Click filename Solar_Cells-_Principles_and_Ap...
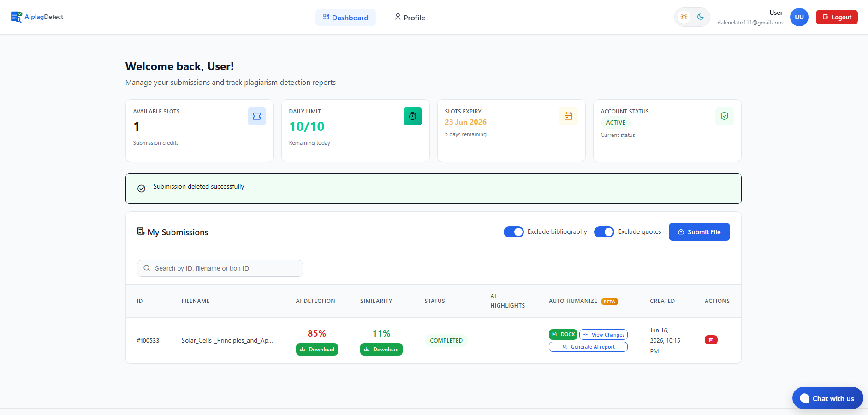Viewport: 868px width, 415px height. point(227,340)
